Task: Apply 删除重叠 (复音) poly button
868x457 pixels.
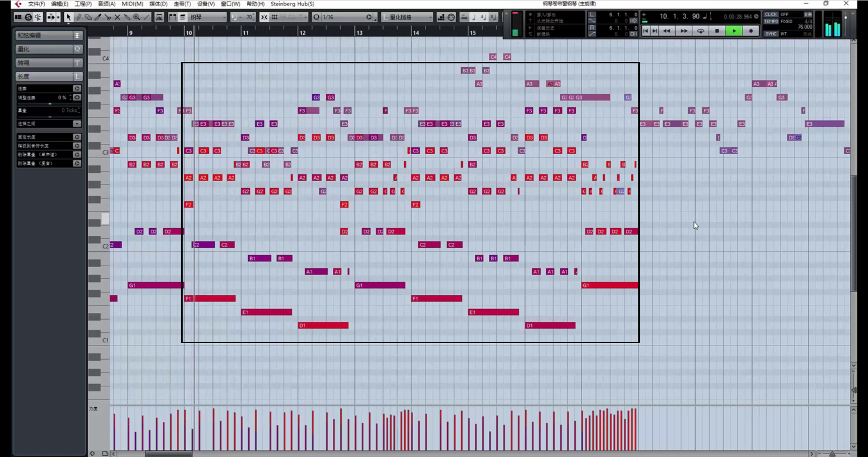Action: click(77, 163)
